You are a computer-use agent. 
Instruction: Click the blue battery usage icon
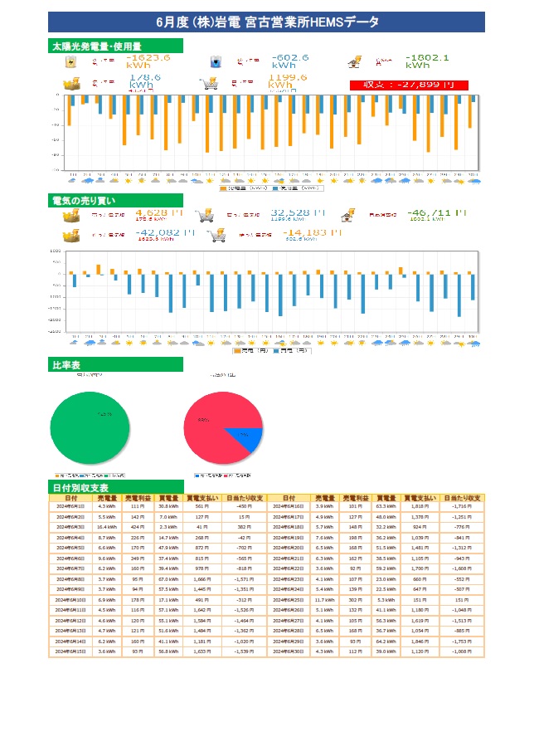pos(216,61)
